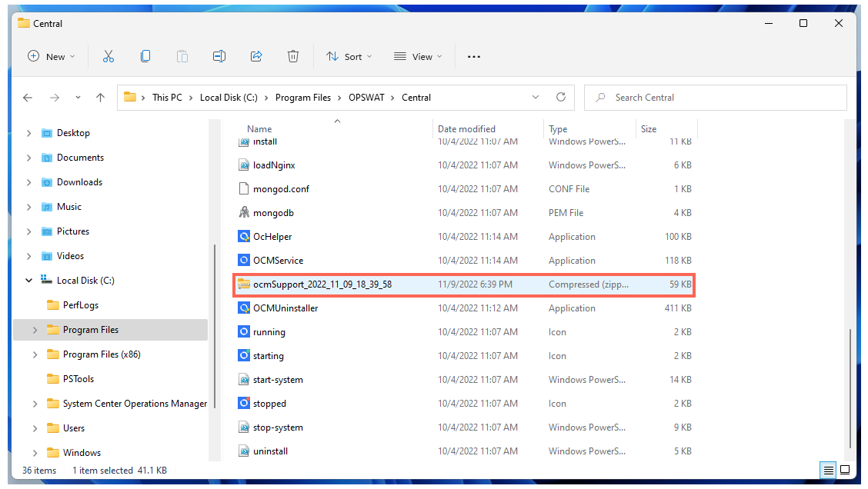Click the OcHelper application icon
This screenshot has width=868, height=489.
point(244,236)
